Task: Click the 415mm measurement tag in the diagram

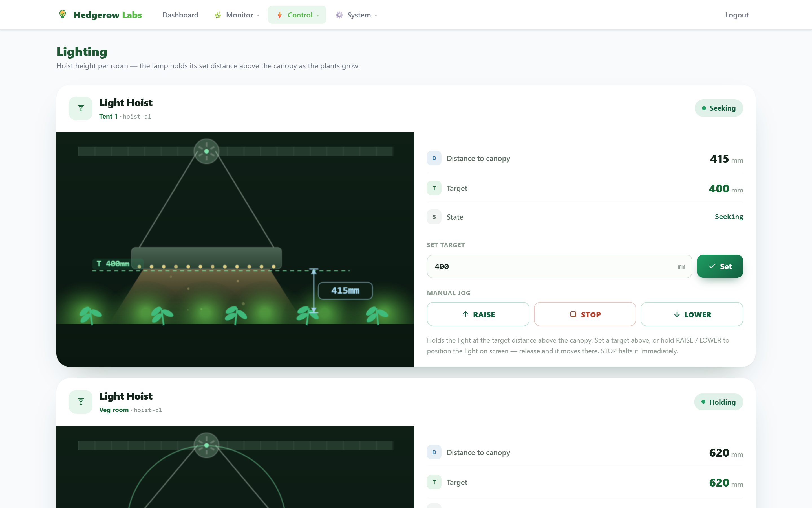Action: click(345, 291)
